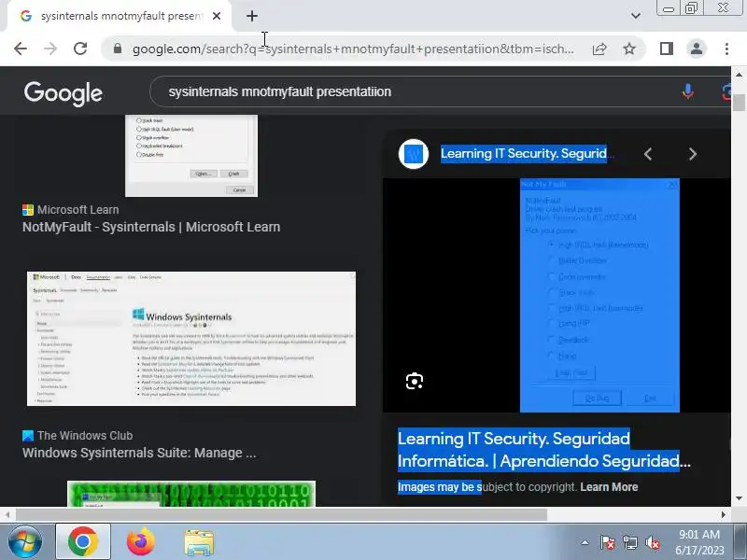The image size is (747, 560).
Task: Show the next image in the preview panel
Action: (693, 154)
